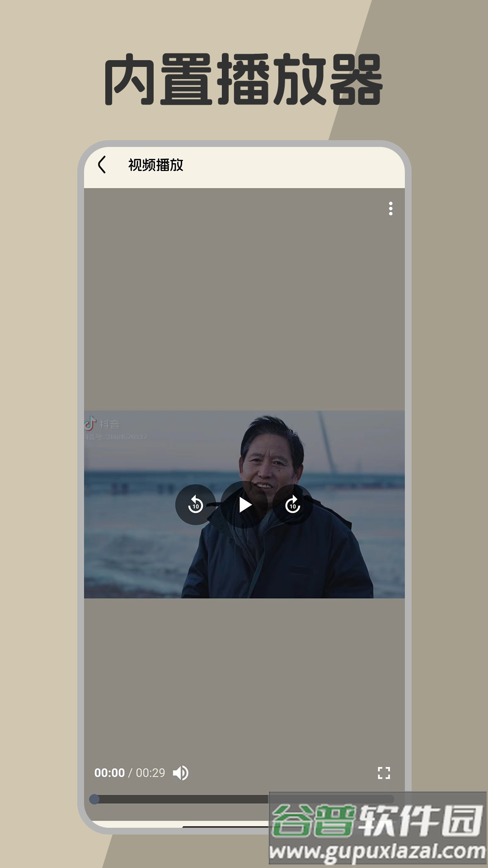The image size is (488, 868).
Task: Play the video
Action: [x=244, y=505]
